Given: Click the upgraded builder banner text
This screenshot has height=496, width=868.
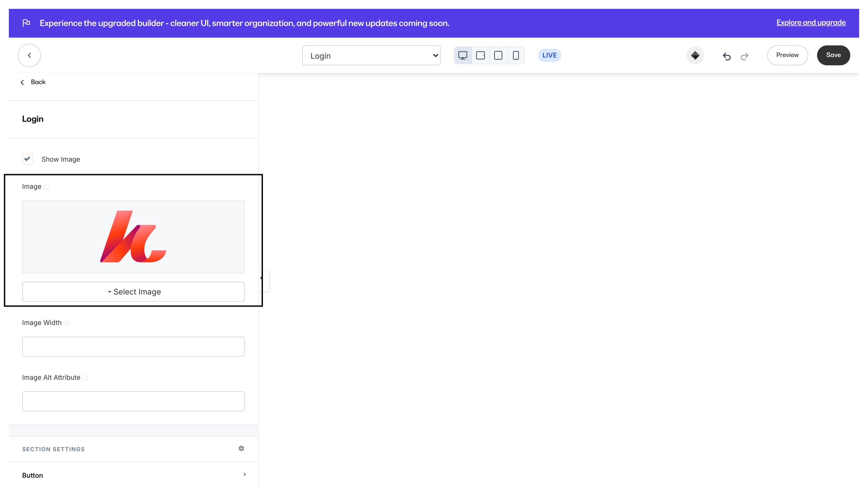Looking at the screenshot, I should tap(245, 23).
